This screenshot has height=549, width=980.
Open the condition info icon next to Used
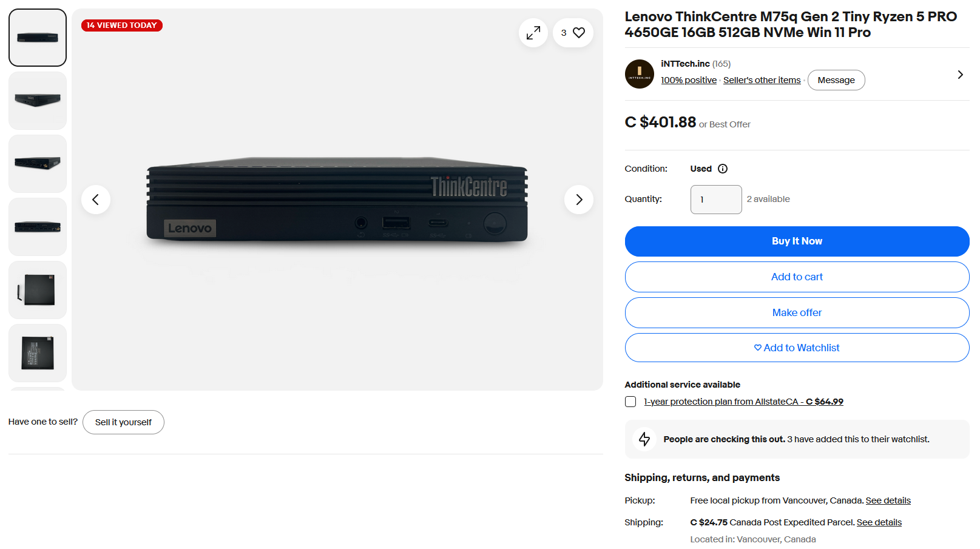723,169
